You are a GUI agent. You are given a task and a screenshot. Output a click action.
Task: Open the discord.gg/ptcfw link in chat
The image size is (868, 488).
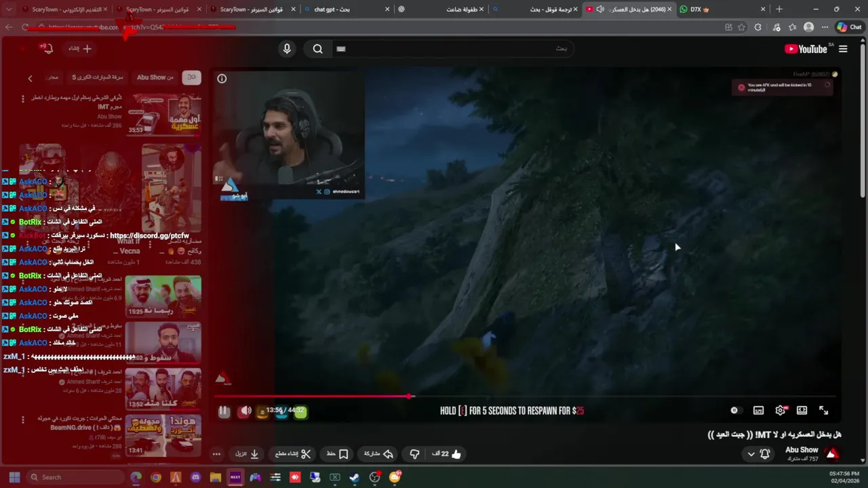(149, 236)
